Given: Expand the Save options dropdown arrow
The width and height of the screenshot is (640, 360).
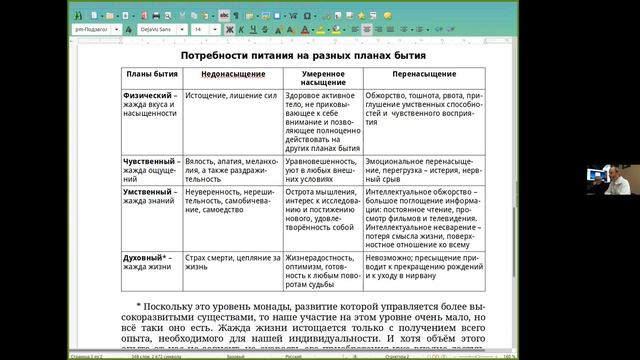Looking at the screenshot, I should tap(133, 16).
